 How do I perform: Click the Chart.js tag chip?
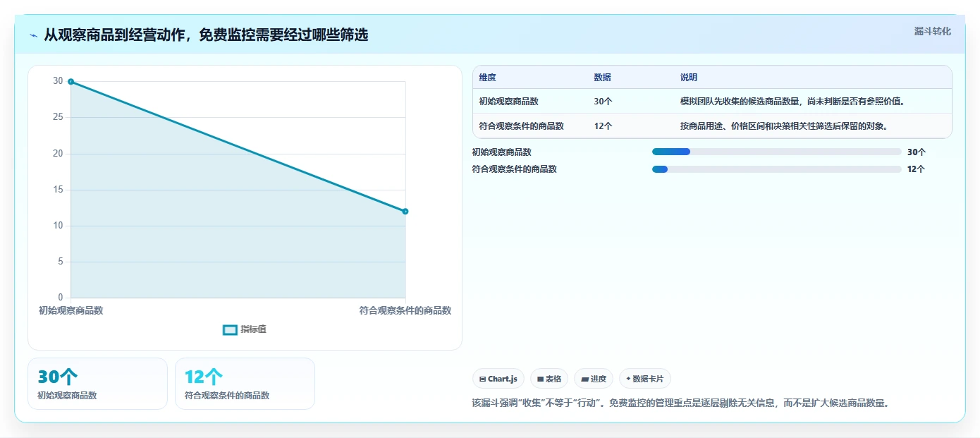pos(498,379)
